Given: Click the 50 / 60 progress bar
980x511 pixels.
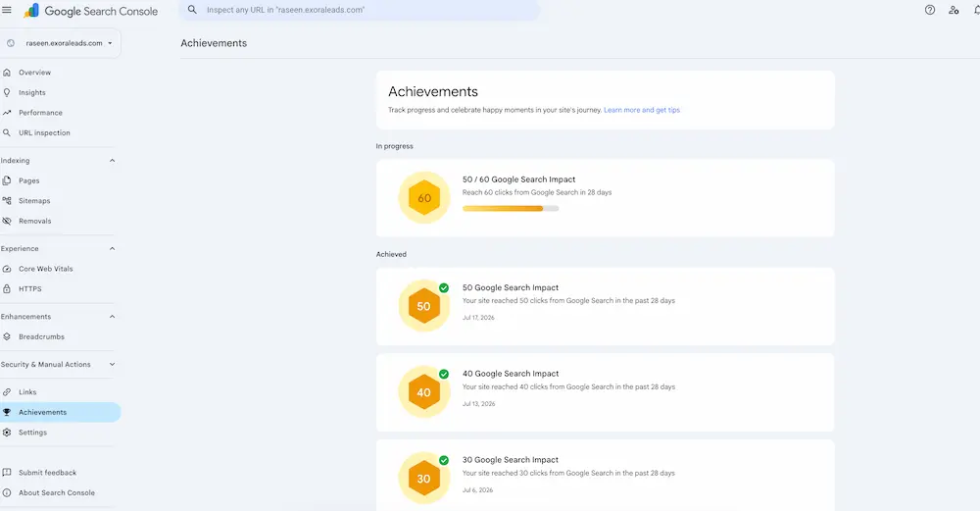Looking at the screenshot, I should click(511, 208).
